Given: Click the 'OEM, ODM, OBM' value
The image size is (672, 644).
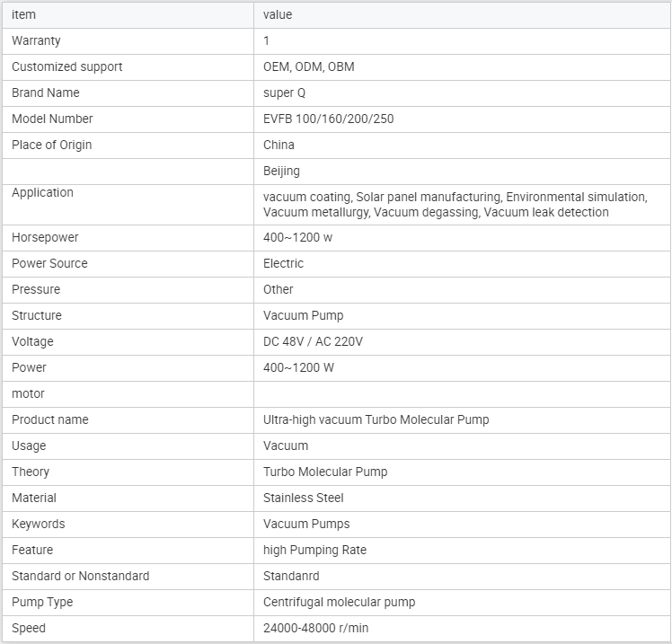Looking at the screenshot, I should [308, 66].
